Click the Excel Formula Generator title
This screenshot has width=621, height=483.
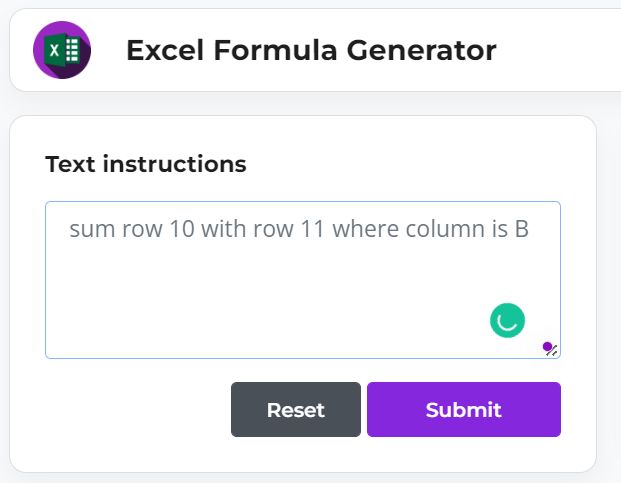point(311,50)
